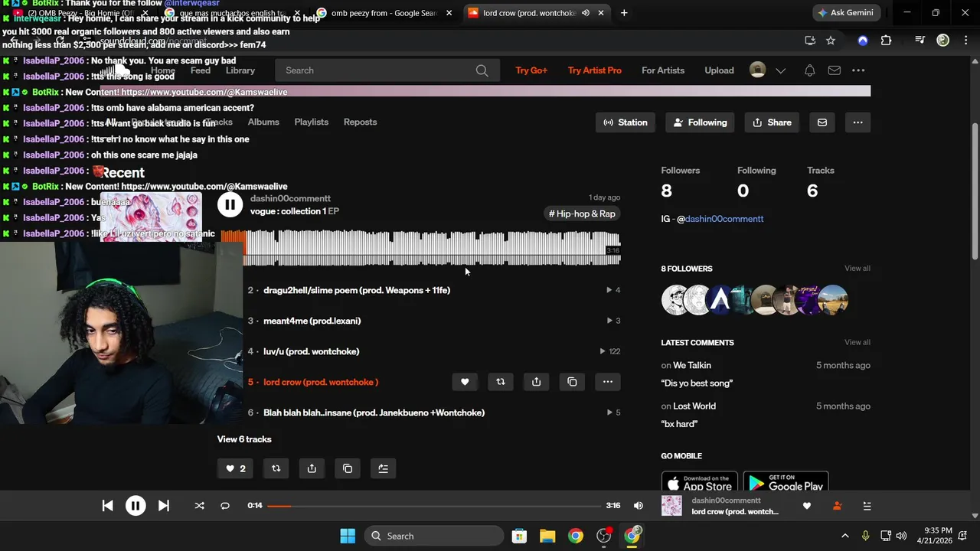Share the lord crow track
Screen dimensions: 980x551
536,382
